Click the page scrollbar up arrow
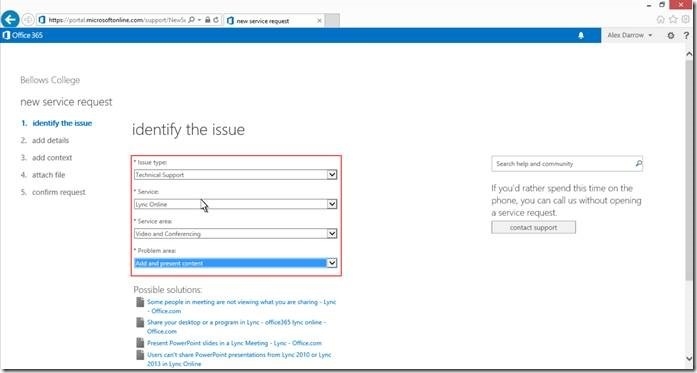 [689, 53]
